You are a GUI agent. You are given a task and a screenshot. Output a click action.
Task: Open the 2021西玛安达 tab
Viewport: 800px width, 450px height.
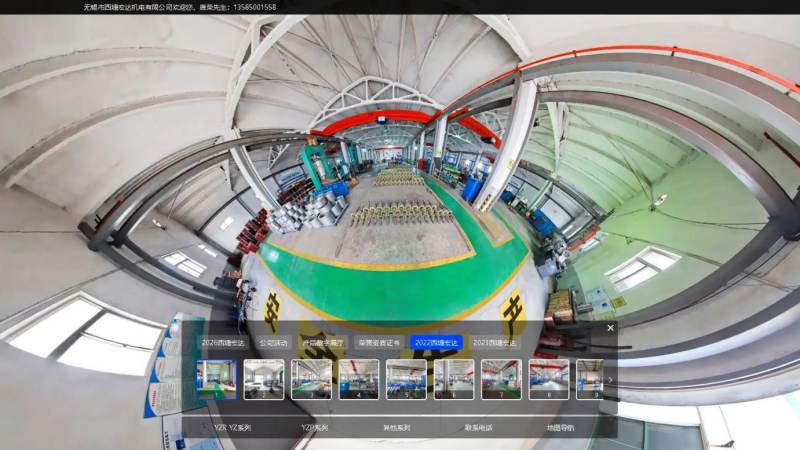point(494,343)
